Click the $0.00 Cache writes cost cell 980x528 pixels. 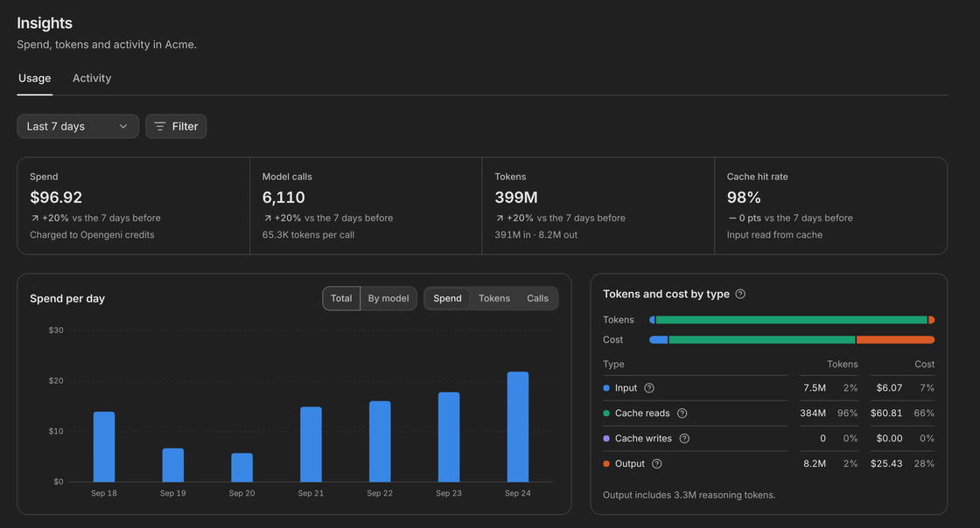pos(889,439)
